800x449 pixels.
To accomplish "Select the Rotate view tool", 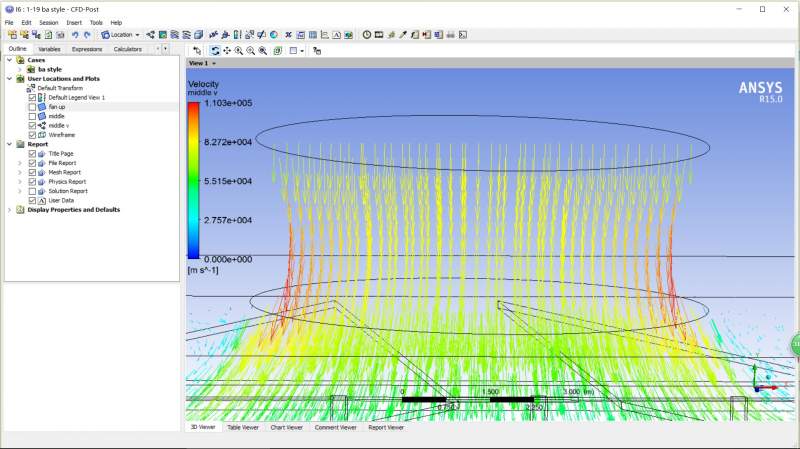I will pyautogui.click(x=215, y=50).
